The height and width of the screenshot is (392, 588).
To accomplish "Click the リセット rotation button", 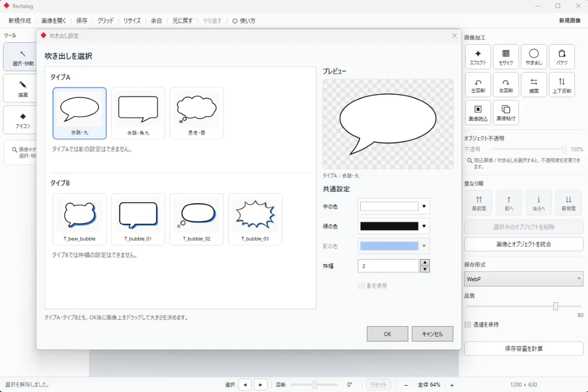I will [378, 385].
